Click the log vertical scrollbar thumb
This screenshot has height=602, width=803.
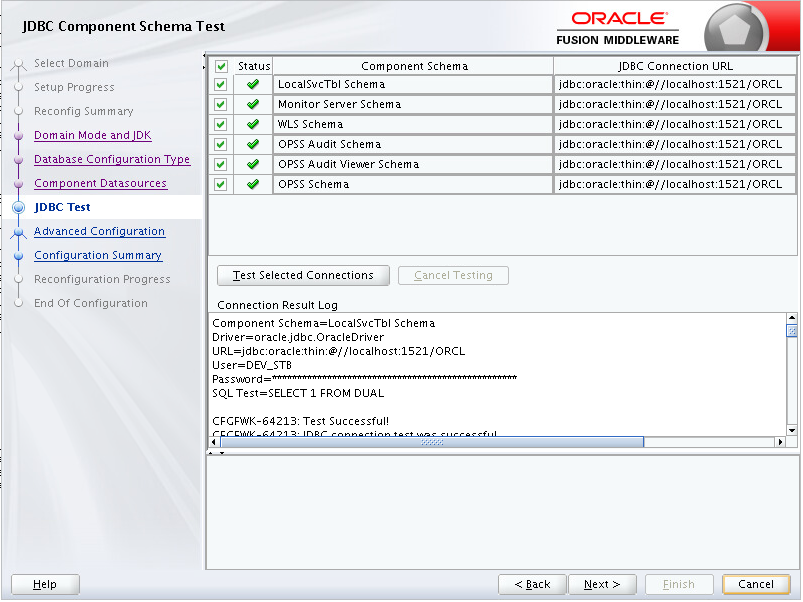(x=792, y=331)
